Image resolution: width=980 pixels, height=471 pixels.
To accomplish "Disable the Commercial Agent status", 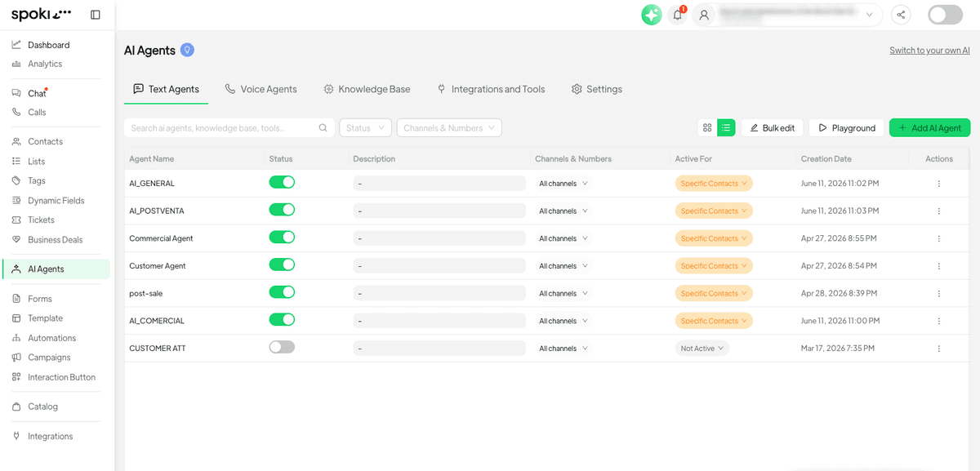I will pyautogui.click(x=282, y=238).
